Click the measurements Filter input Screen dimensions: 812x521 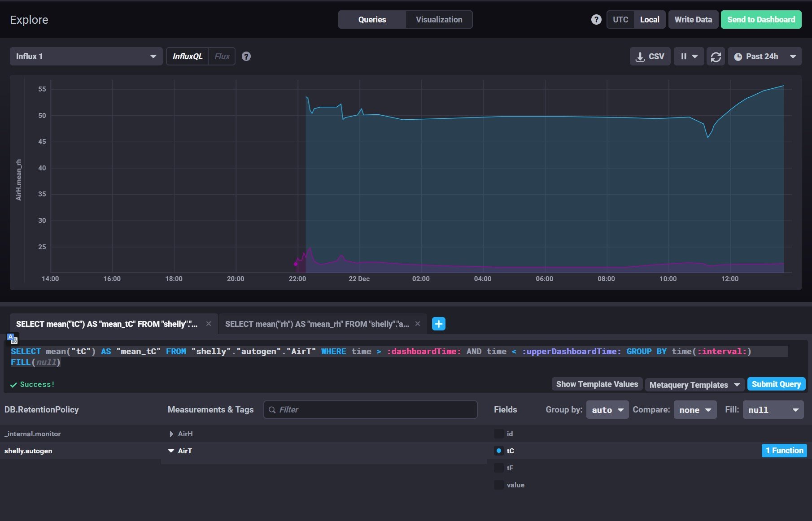371,410
